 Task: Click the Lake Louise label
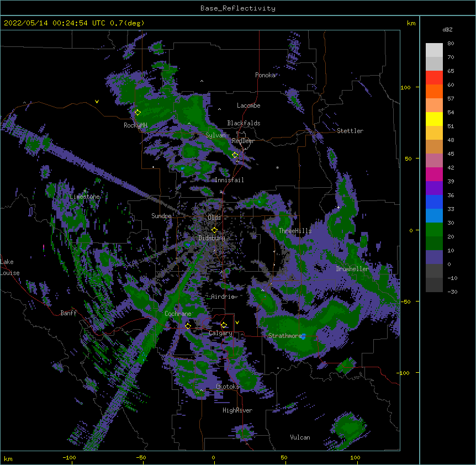point(9,267)
